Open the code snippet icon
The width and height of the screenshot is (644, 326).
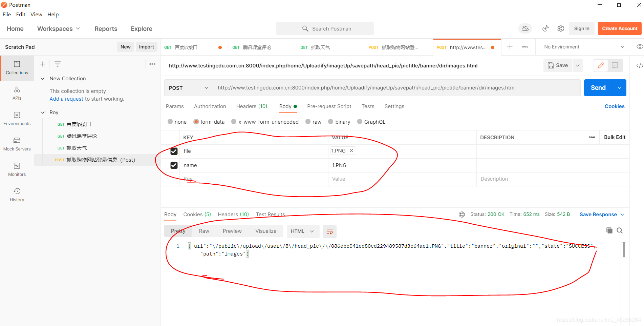[640, 66]
